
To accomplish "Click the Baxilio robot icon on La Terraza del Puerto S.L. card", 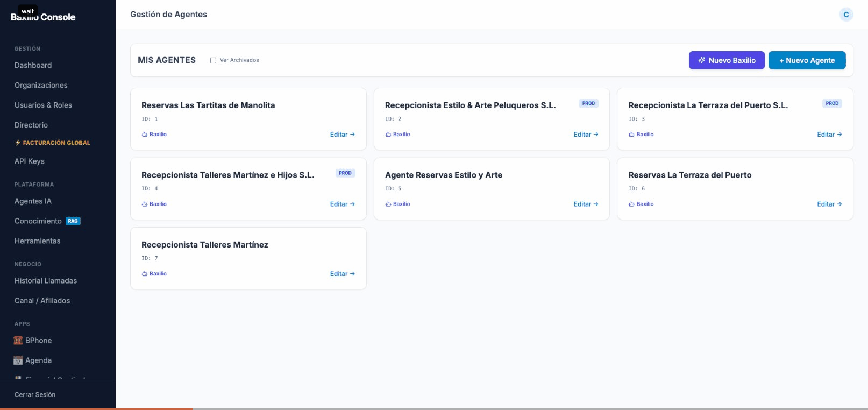I will pyautogui.click(x=631, y=135).
